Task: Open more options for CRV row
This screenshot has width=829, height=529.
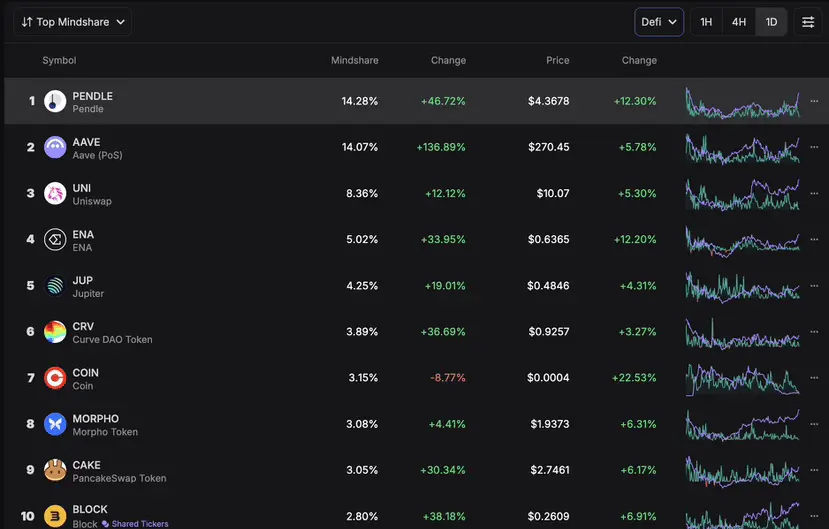Action: click(x=814, y=332)
